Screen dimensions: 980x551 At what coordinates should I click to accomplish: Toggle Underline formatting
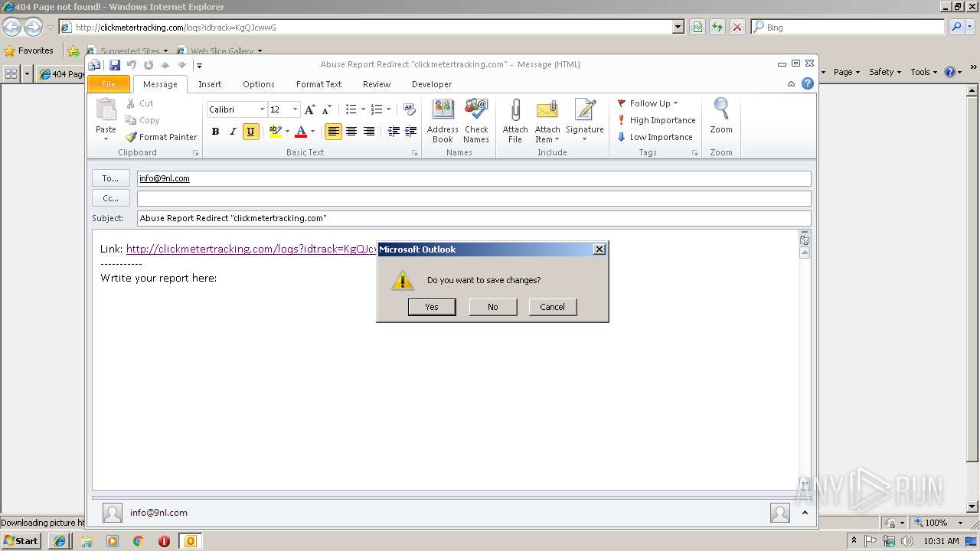click(250, 132)
